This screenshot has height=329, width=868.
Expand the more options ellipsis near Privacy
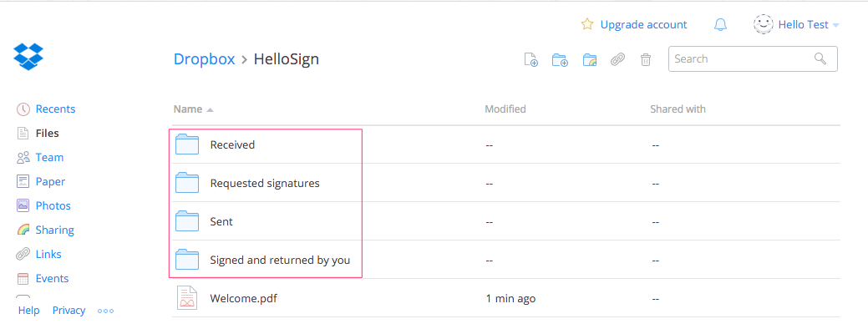105,311
